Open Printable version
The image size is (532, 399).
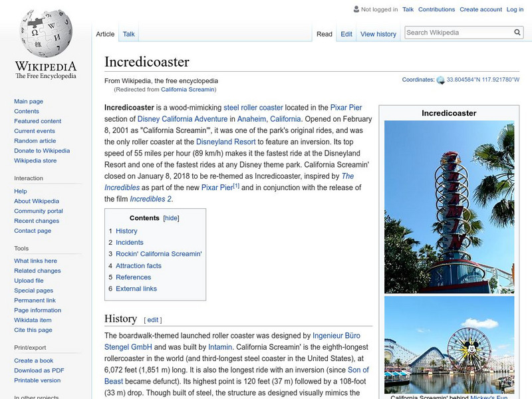click(37, 380)
